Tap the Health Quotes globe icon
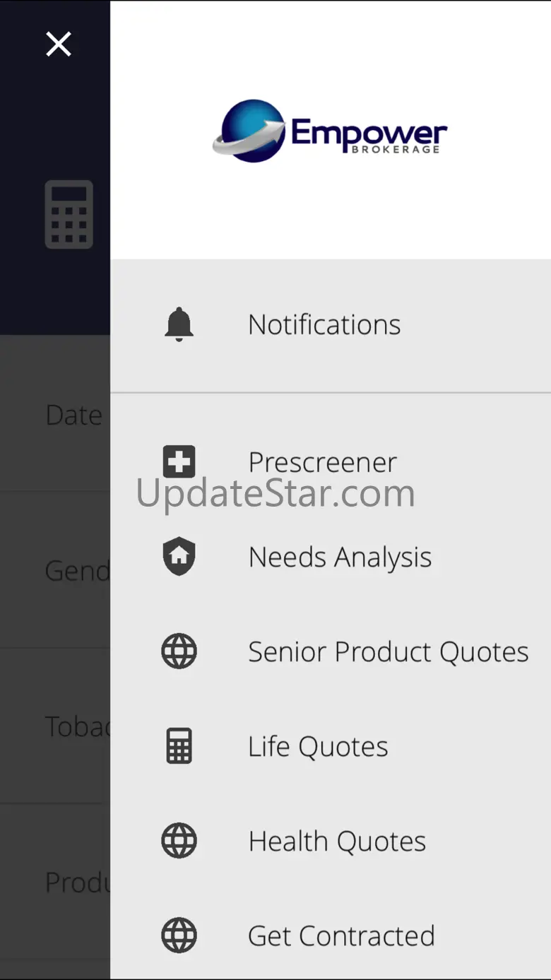Viewport: 551px width, 980px height. (x=179, y=841)
